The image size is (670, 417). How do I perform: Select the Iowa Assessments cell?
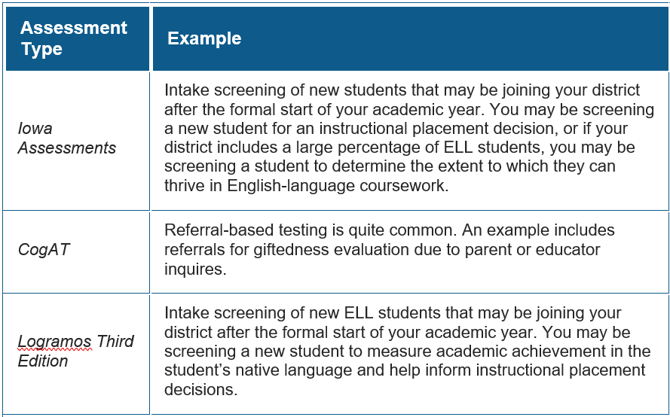tap(76, 141)
